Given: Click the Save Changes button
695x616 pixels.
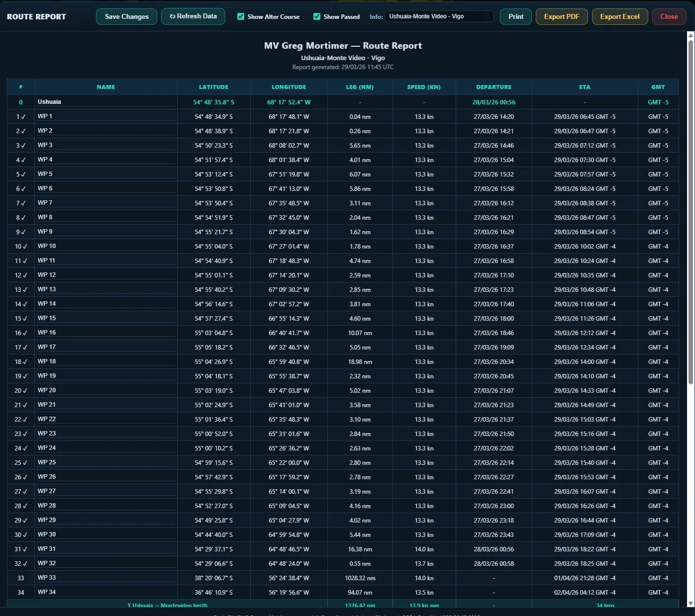Looking at the screenshot, I should tap(126, 16).
